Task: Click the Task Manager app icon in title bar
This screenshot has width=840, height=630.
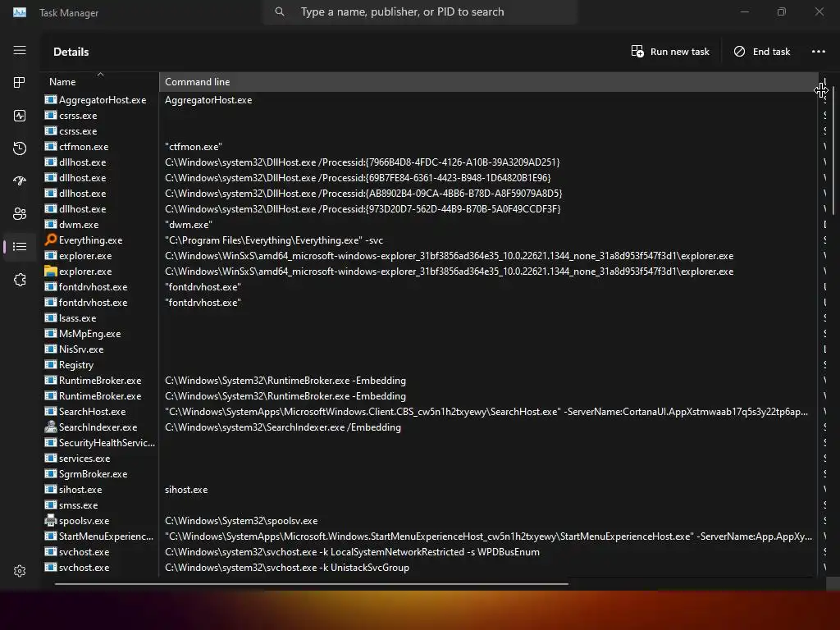Action: (x=20, y=12)
